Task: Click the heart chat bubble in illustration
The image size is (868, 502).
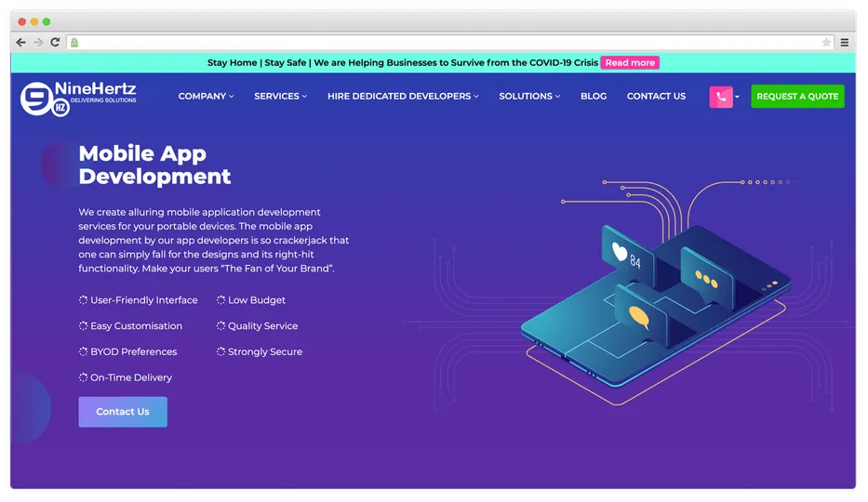Action: pos(623,253)
